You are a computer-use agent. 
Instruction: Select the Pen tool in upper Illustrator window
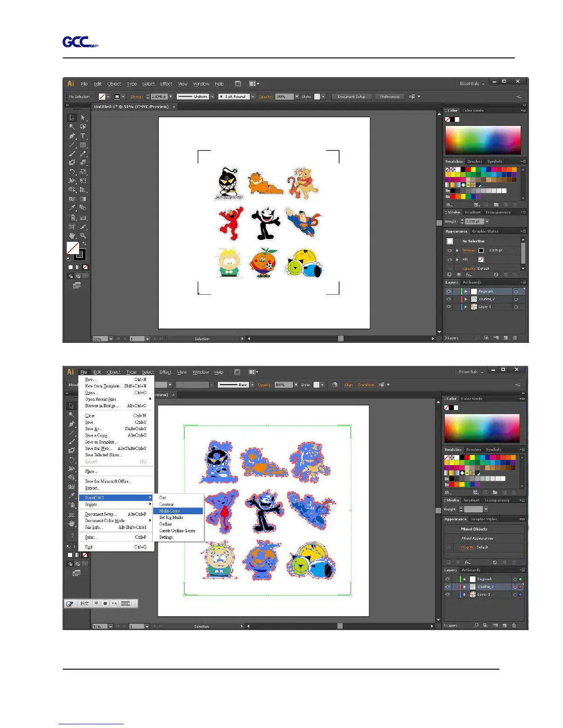pos(72,136)
